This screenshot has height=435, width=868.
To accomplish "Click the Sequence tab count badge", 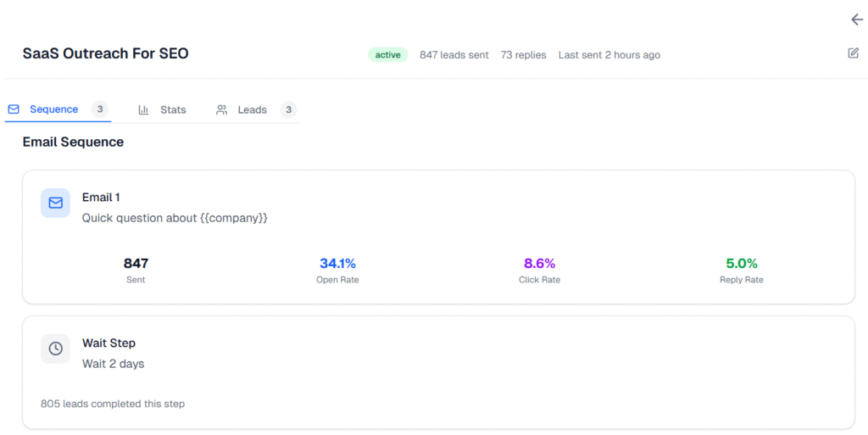I will pyautogui.click(x=100, y=109).
